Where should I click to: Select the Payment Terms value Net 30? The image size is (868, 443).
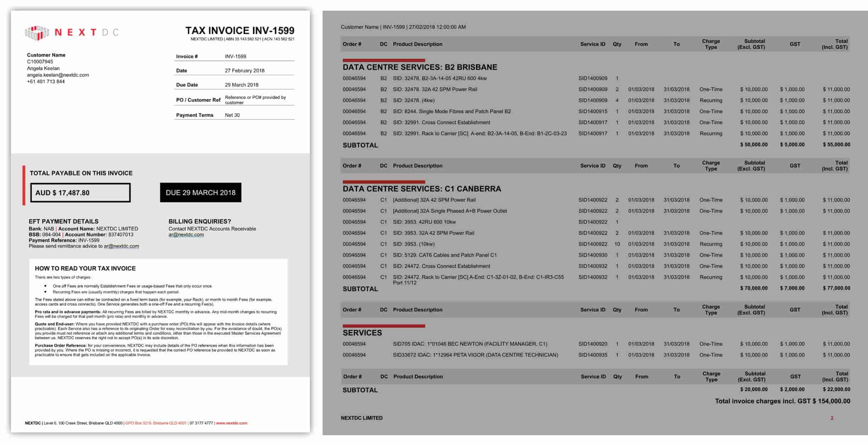(232, 115)
